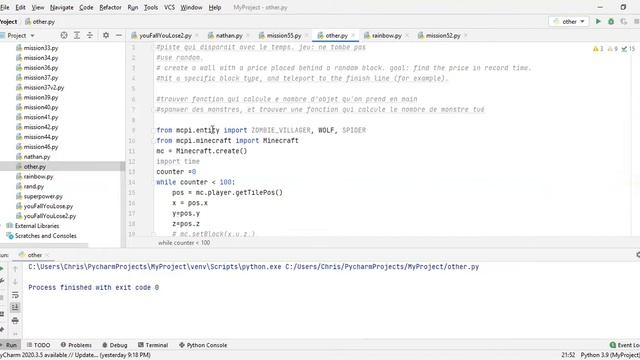The height and width of the screenshot is (360, 640).
Task: Click the other.py file path link in console
Action: click(382, 267)
